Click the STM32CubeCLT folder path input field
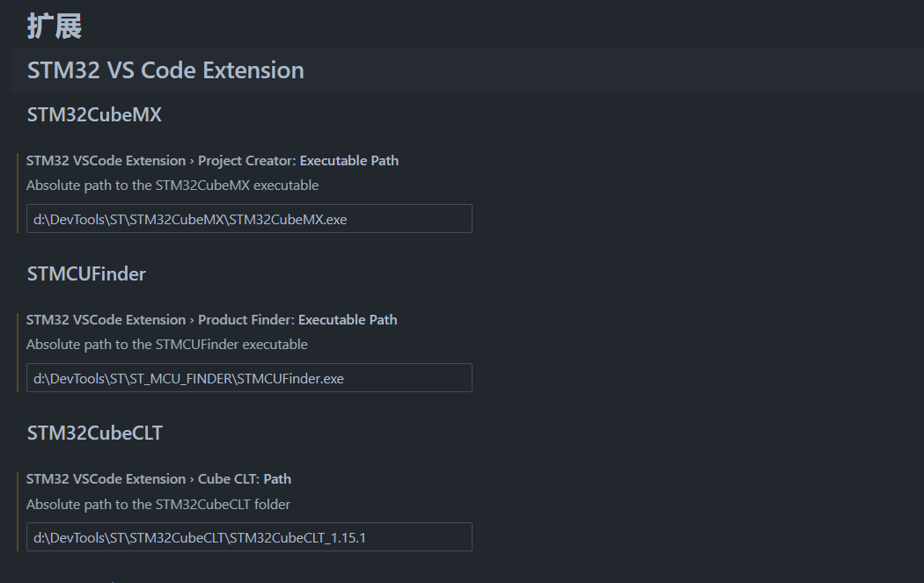 (249, 537)
